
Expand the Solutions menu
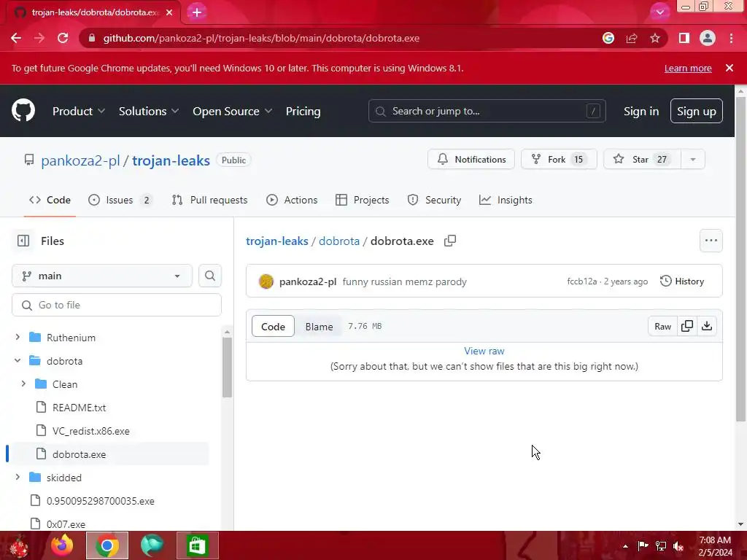[x=149, y=111]
